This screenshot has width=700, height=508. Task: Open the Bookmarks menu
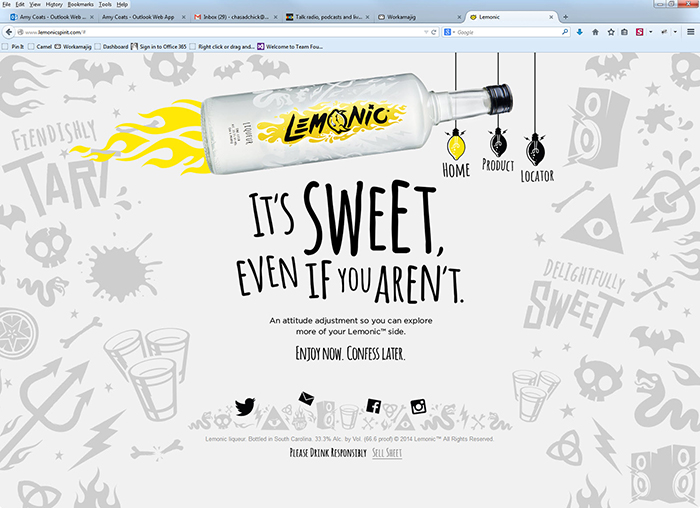[81, 4]
